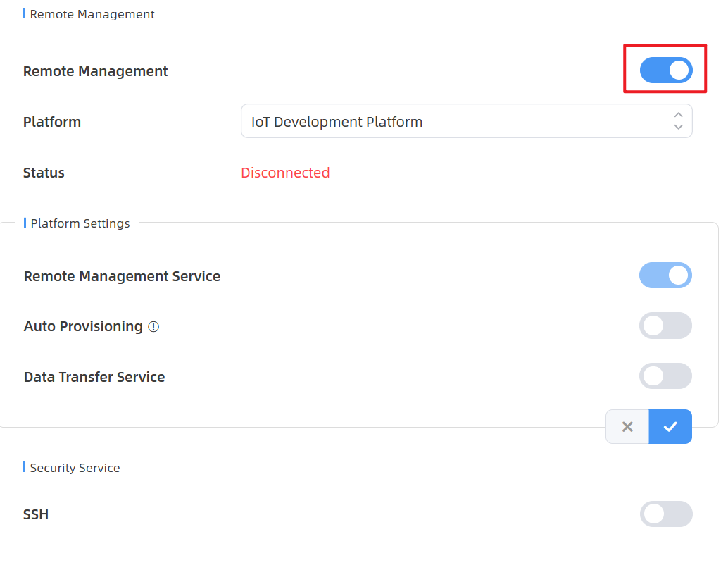
Task: Enable the Auto Provisioning switch
Action: pyautogui.click(x=665, y=326)
